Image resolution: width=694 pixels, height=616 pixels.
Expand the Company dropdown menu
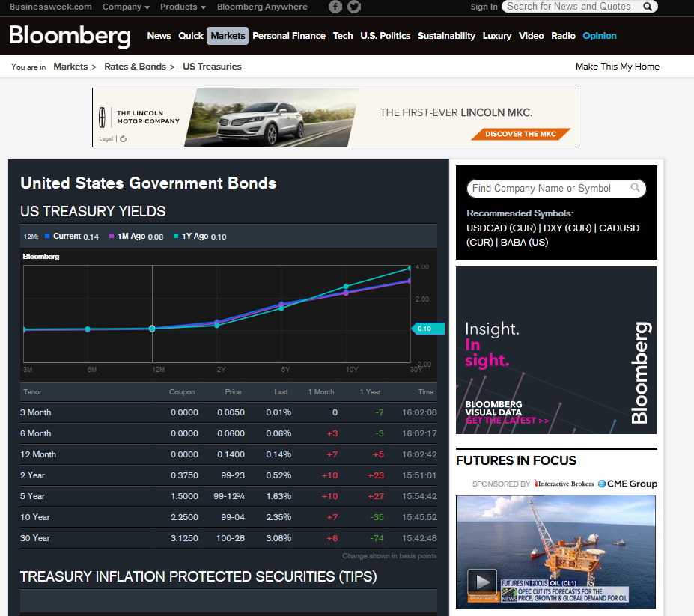pos(126,7)
